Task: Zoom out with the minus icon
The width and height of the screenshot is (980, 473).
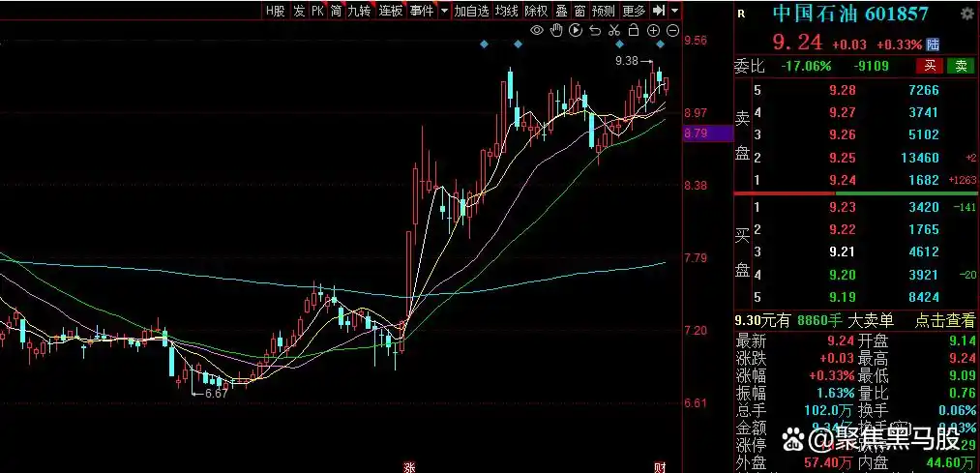Action: pos(672,31)
